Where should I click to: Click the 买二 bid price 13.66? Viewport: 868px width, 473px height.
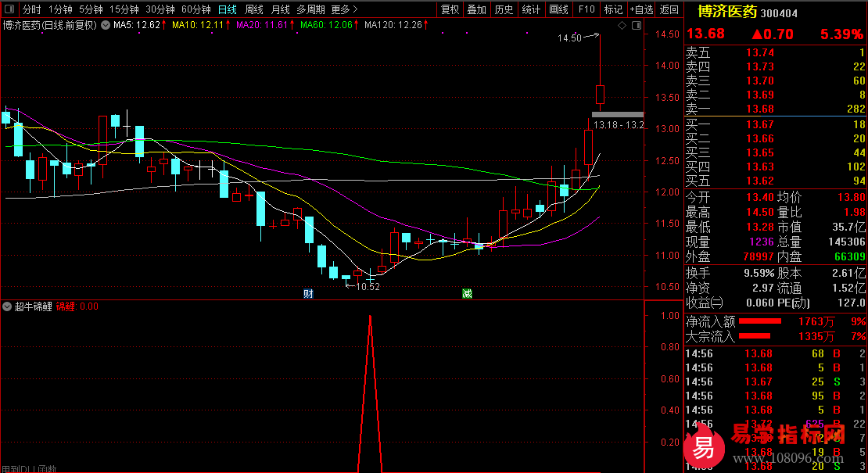point(760,139)
